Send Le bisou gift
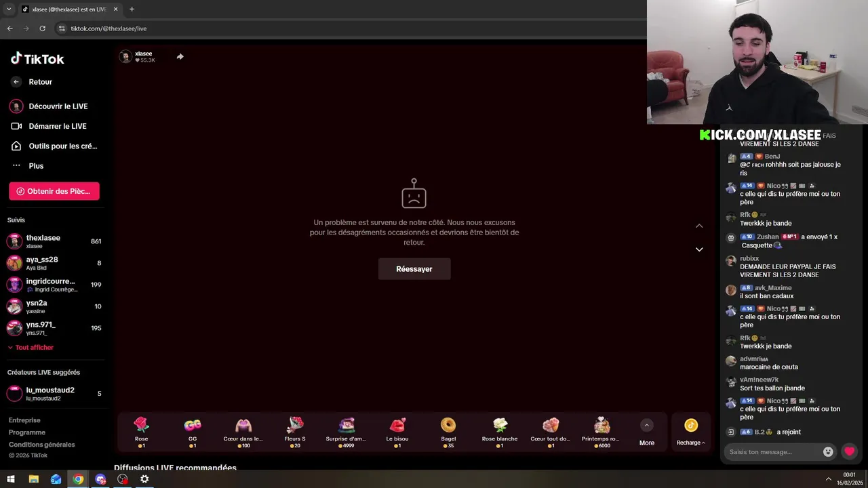Viewport: 868px width, 488px height. (397, 432)
